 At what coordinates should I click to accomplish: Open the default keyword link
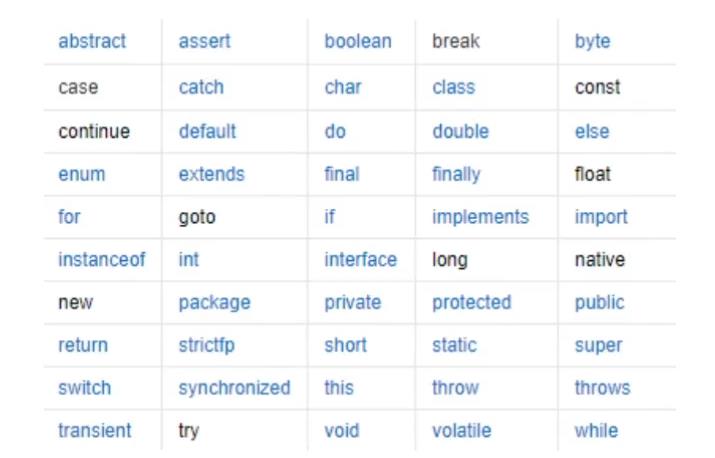[207, 131]
